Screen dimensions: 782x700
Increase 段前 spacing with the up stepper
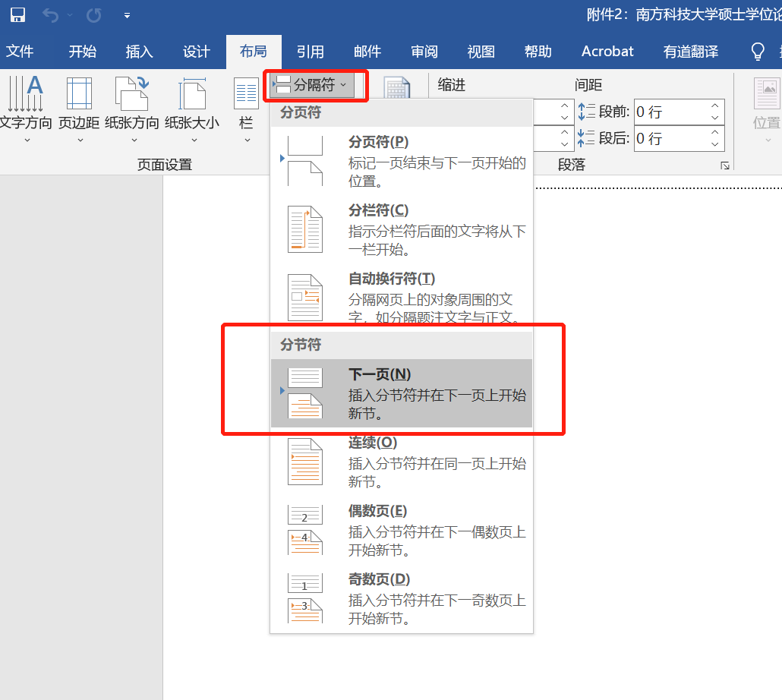click(x=714, y=107)
